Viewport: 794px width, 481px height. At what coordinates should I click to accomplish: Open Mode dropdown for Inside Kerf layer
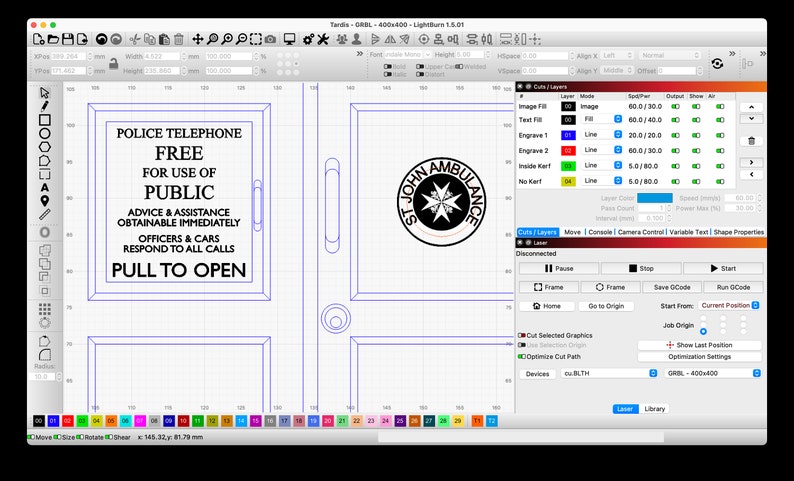pos(602,165)
